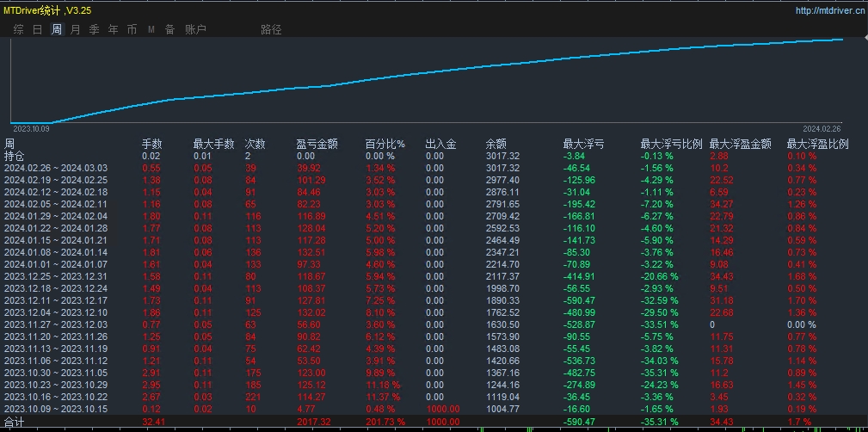Click the 最大浮亏 column header
Viewport: 868px width, 432px height.
pos(583,144)
